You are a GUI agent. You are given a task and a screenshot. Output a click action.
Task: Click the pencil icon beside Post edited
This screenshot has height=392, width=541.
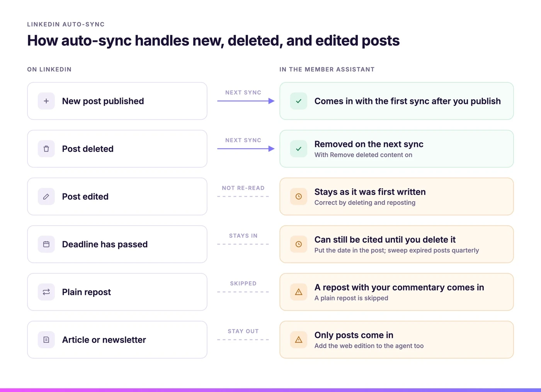point(46,197)
